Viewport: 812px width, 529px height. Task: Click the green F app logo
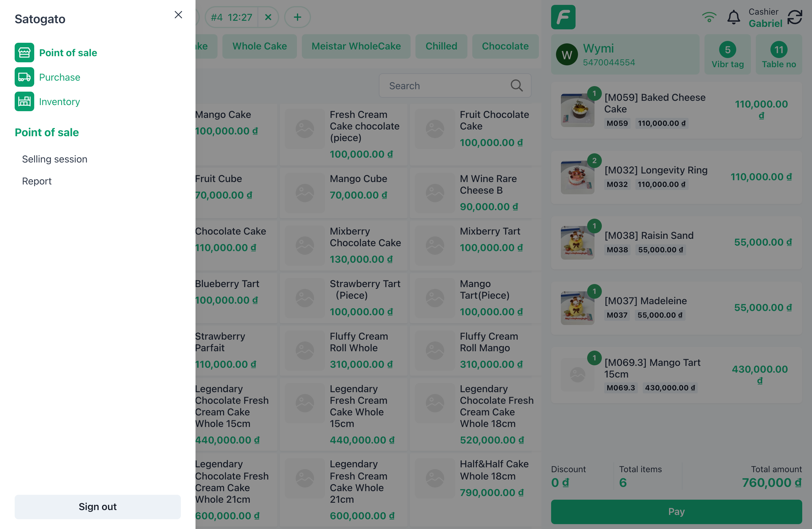pyautogui.click(x=563, y=17)
